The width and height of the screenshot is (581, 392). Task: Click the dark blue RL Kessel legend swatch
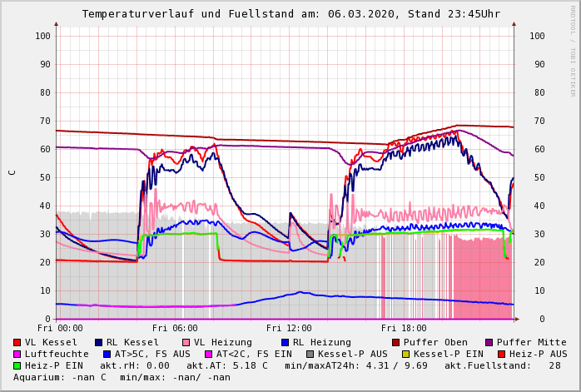coord(98,342)
